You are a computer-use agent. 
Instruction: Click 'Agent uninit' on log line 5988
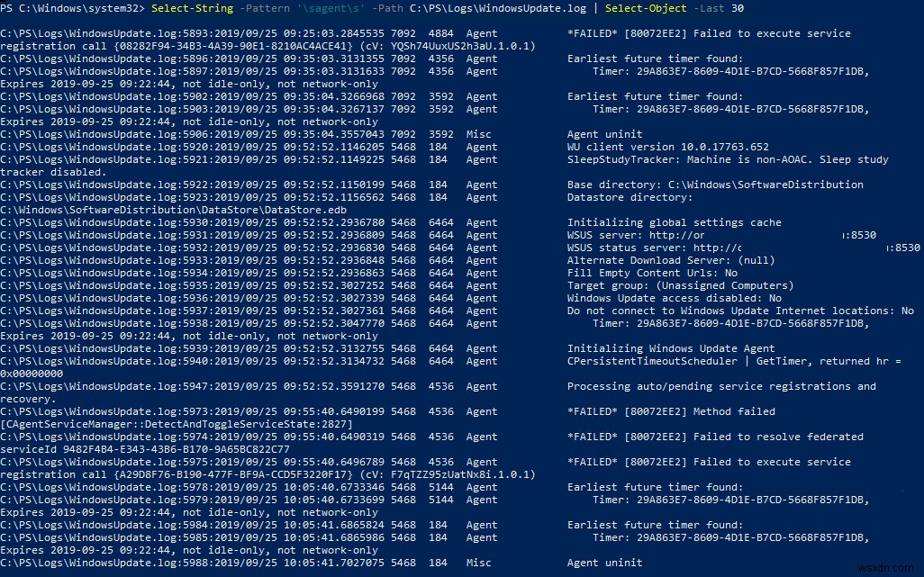click(604, 563)
